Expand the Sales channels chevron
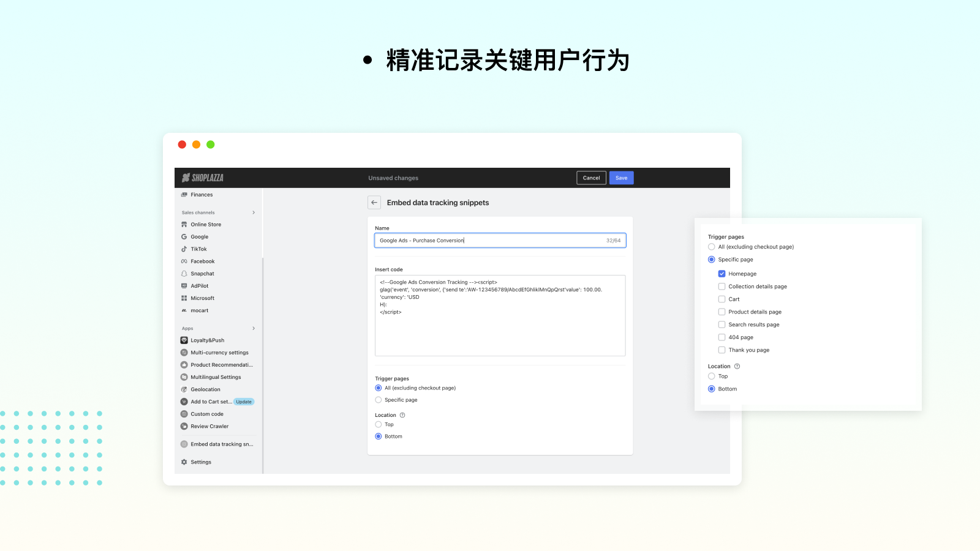Viewport: 980px width, 551px height. tap(254, 212)
